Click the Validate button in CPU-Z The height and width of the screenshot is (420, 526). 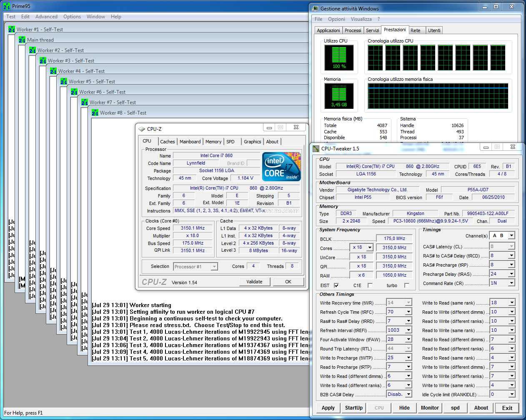click(254, 282)
